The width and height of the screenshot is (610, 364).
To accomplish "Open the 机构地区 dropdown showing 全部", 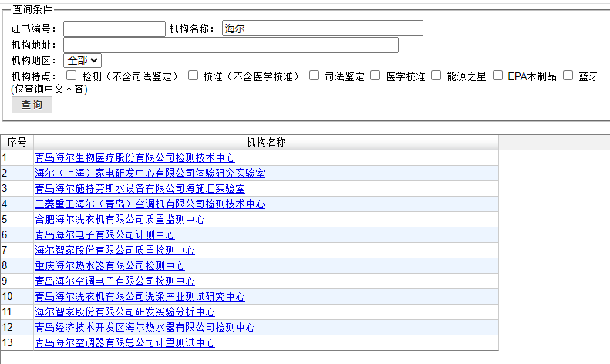I will click(x=83, y=61).
